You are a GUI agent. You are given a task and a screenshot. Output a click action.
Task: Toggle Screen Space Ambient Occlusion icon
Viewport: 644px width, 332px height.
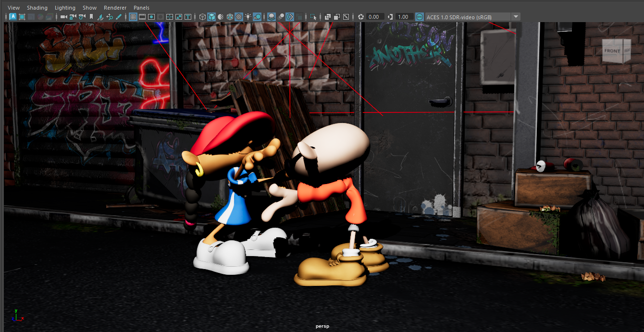point(272,17)
